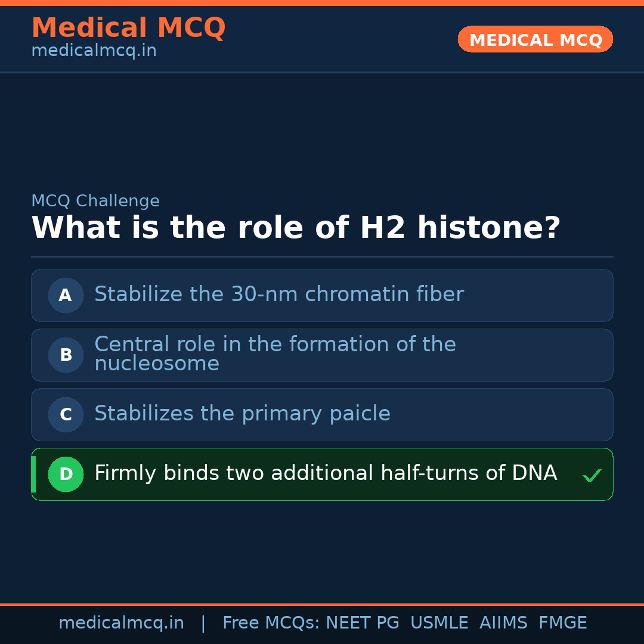Click the green checkmark icon
The height and width of the screenshot is (644, 644).
tap(592, 475)
